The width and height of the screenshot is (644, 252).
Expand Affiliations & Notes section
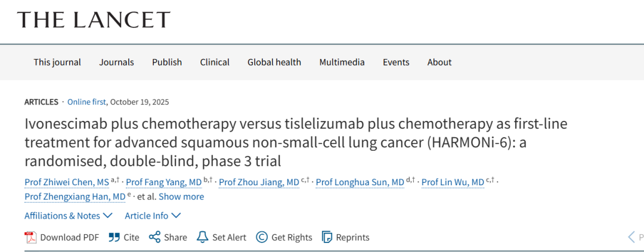coord(69,215)
